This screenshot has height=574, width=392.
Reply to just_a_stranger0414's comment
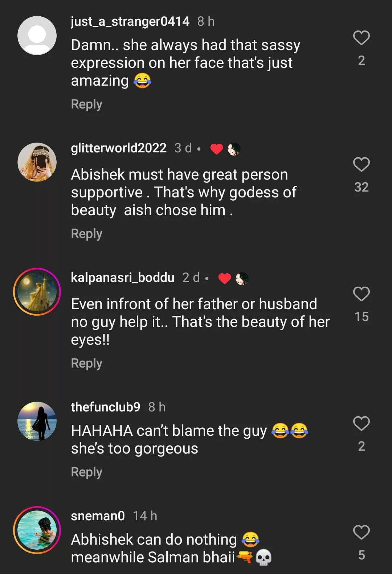(x=86, y=104)
